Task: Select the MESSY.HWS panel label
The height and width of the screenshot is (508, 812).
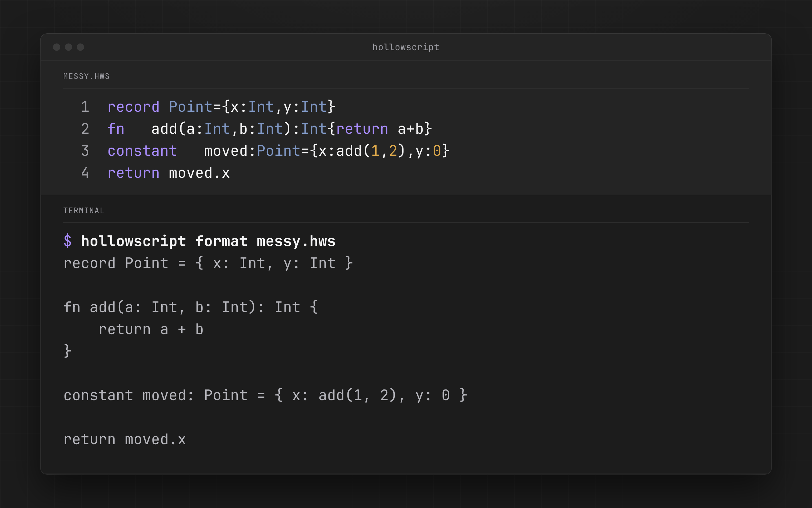Action: 87,76
